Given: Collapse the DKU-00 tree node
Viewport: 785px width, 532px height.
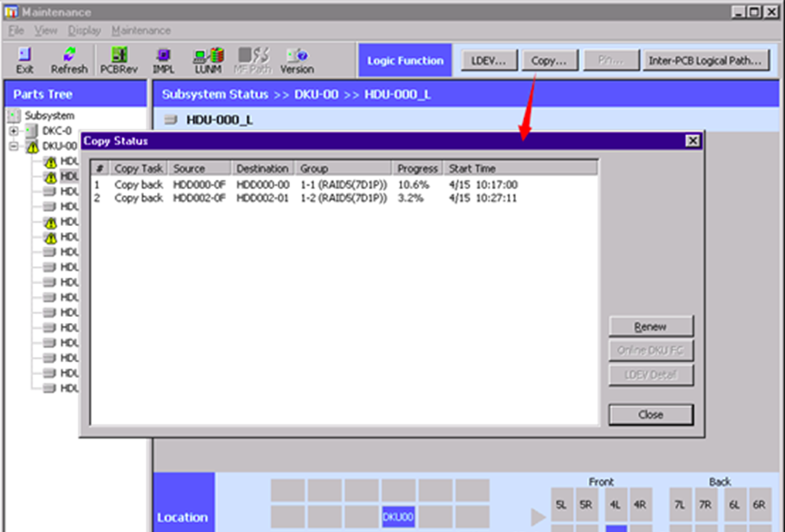Looking at the screenshot, I should pyautogui.click(x=14, y=146).
